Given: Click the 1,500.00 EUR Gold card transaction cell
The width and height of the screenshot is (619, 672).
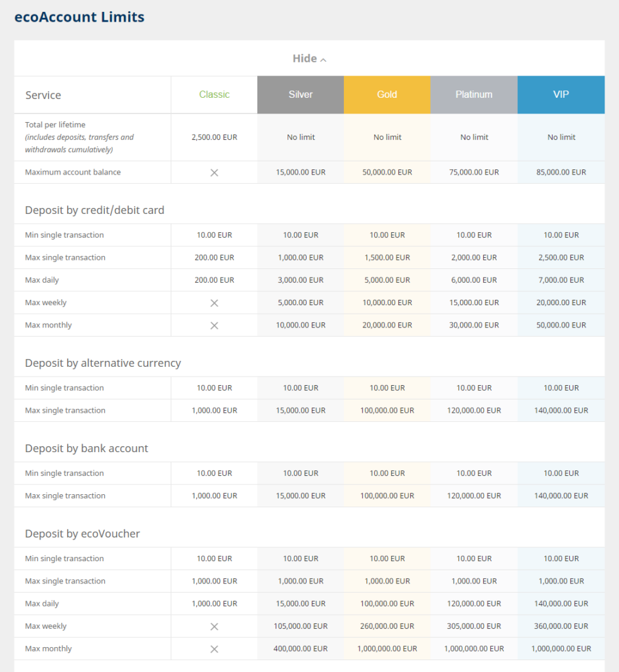Looking at the screenshot, I should coord(387,257).
